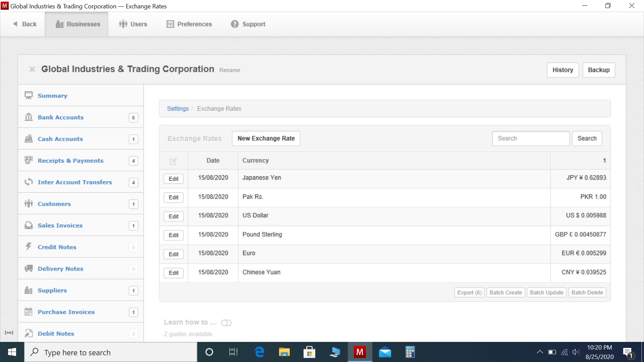Edit the Chinese Yuan exchange rate
The image size is (644, 362).
[x=173, y=273]
